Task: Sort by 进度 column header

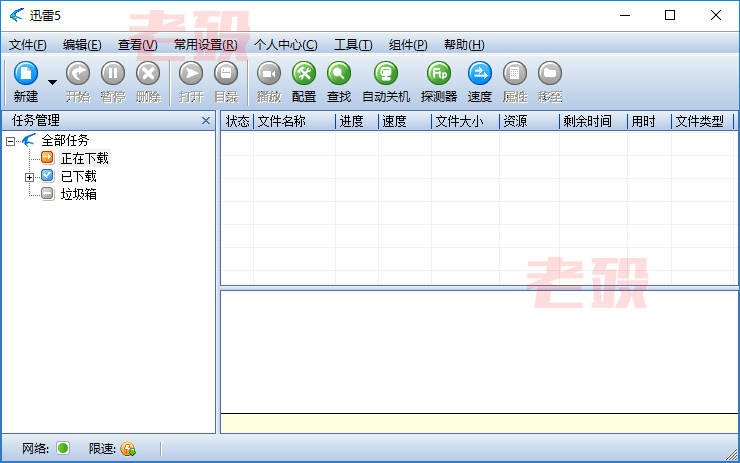Action: (357, 121)
